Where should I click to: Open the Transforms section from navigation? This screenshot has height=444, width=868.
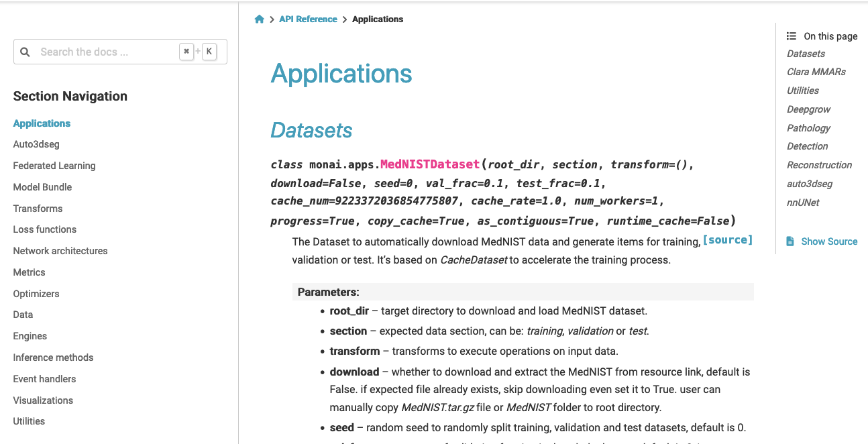(x=38, y=209)
